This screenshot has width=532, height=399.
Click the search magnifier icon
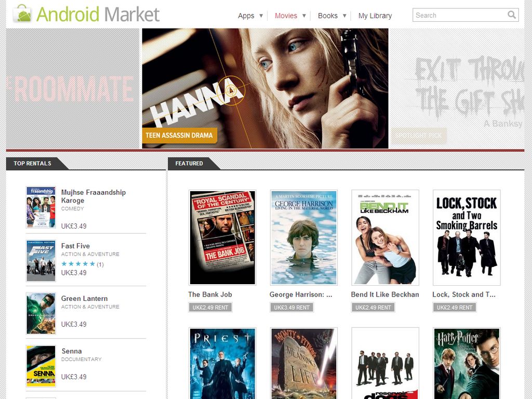(512, 15)
